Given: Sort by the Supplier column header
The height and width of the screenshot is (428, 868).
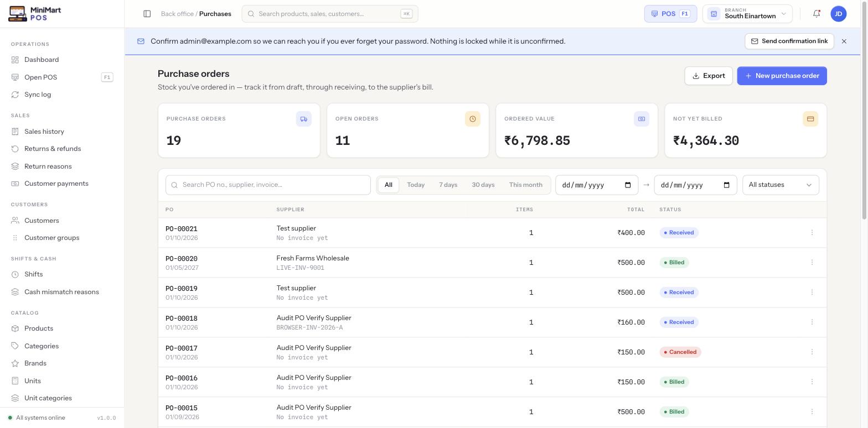Looking at the screenshot, I should (x=291, y=210).
